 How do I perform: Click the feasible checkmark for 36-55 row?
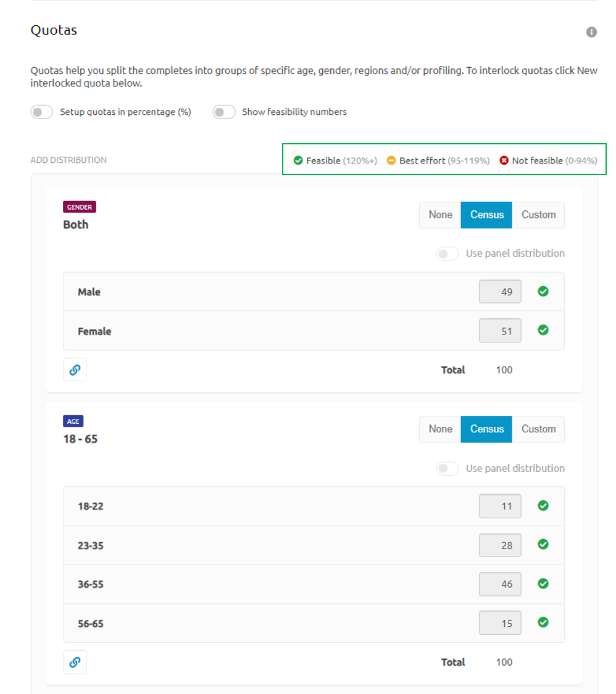point(543,583)
